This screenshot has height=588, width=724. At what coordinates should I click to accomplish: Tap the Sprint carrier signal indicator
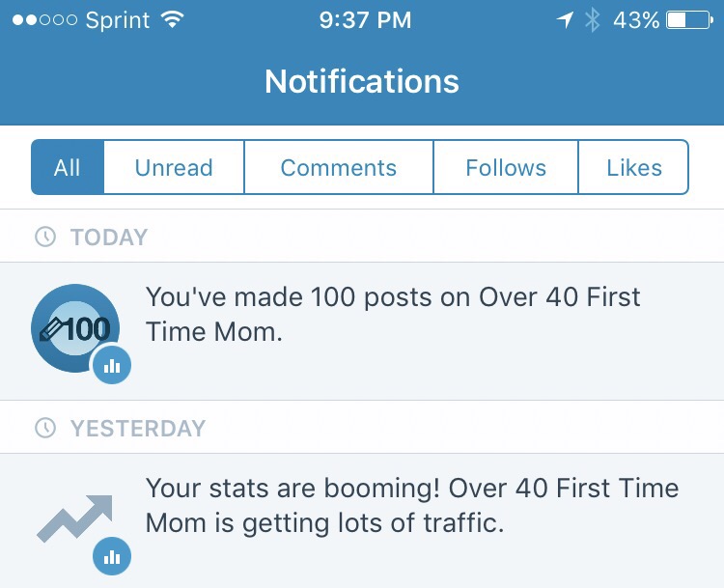[x=82, y=20]
